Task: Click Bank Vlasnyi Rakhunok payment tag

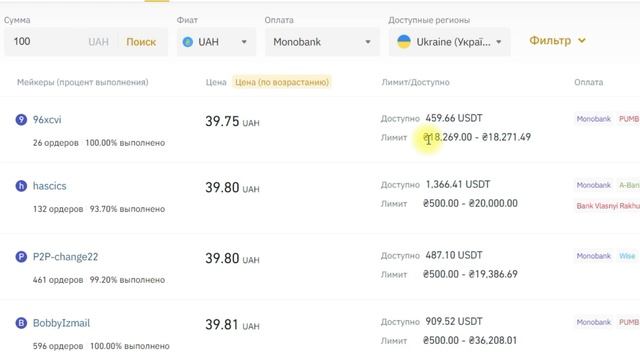Action: coord(608,206)
